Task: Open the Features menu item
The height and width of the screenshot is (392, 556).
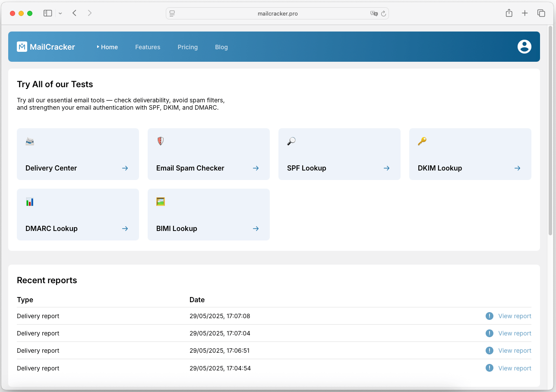Action: [148, 47]
